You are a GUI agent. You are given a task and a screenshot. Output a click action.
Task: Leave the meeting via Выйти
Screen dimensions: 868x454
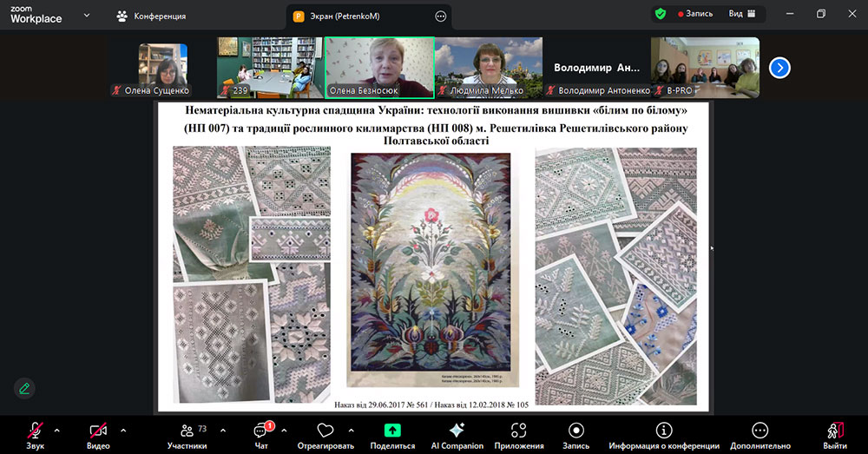(x=835, y=431)
